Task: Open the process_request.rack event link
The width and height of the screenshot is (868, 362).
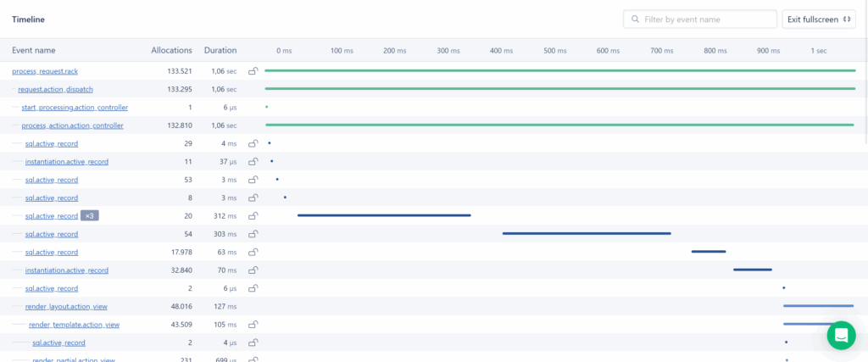Action: tap(46, 71)
